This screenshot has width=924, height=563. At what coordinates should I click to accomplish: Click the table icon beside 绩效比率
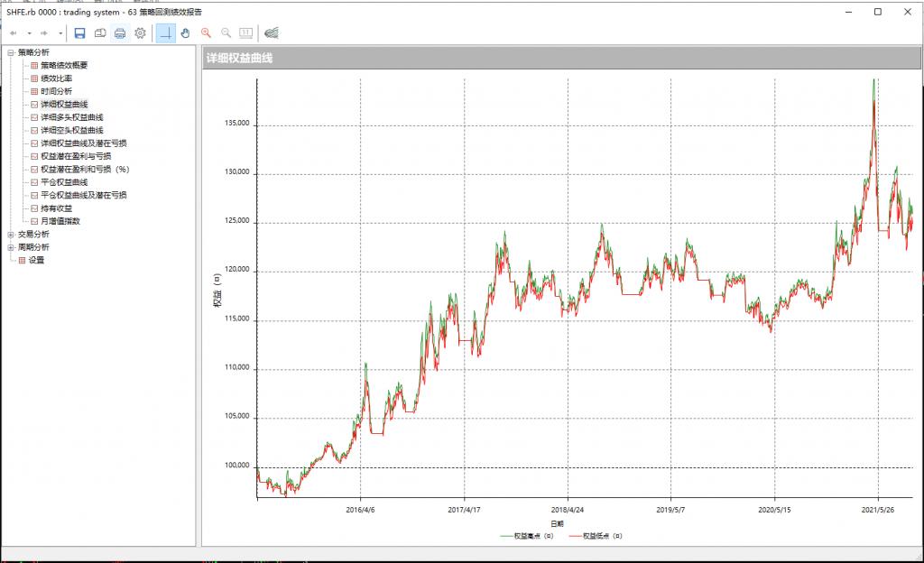[x=34, y=78]
